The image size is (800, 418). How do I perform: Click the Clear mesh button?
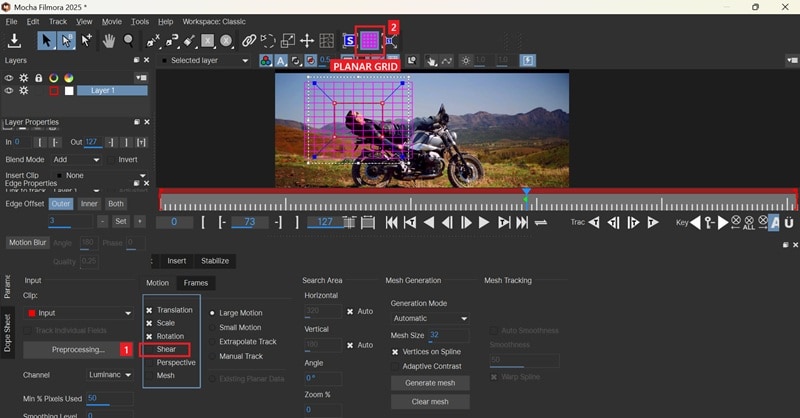coord(430,402)
